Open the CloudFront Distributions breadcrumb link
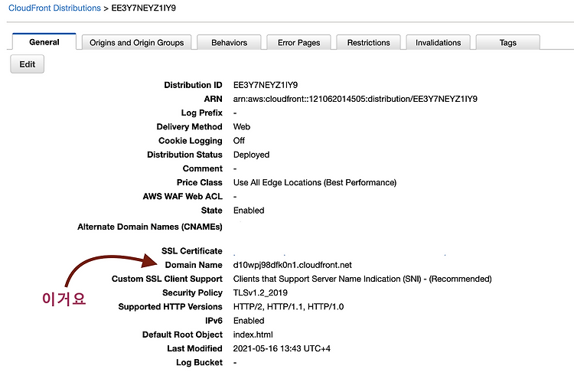This screenshot has width=574, height=392. tap(54, 8)
